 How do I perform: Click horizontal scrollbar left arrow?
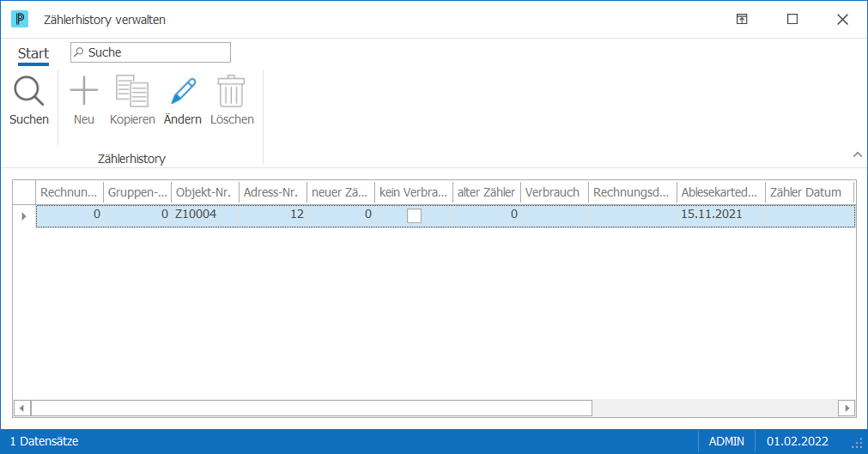pyautogui.click(x=21, y=409)
